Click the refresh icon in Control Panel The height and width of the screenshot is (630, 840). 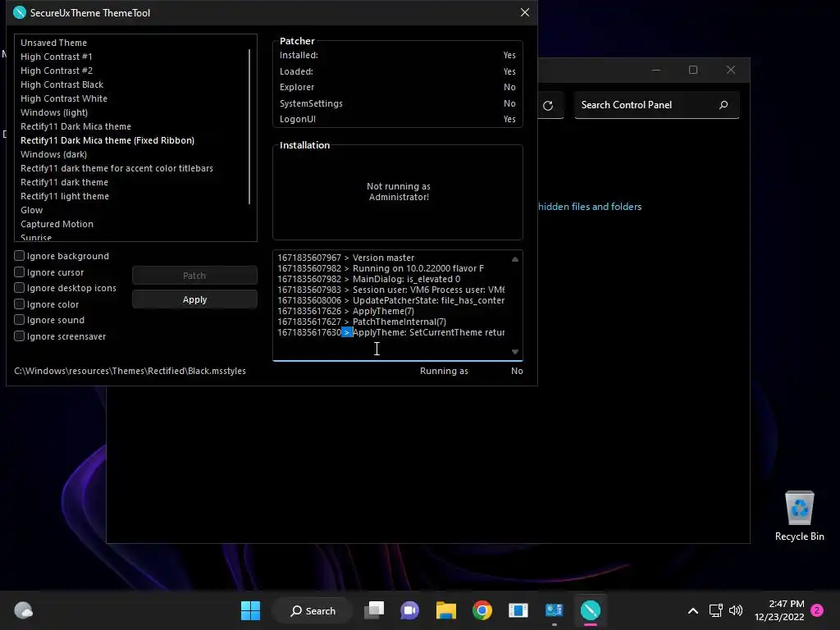click(x=547, y=106)
